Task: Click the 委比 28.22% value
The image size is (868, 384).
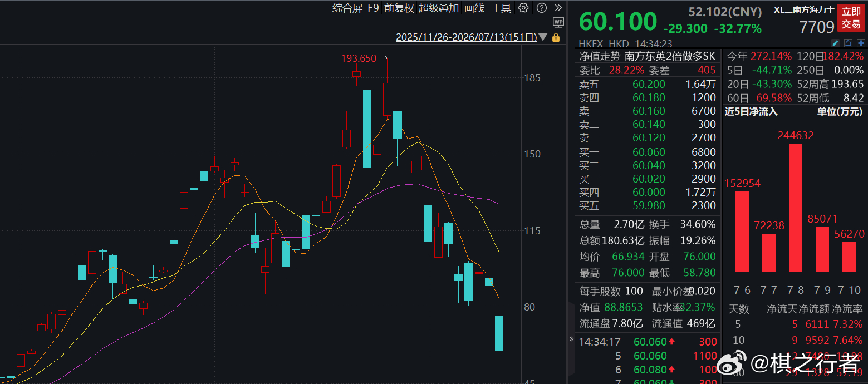Action: pos(626,70)
